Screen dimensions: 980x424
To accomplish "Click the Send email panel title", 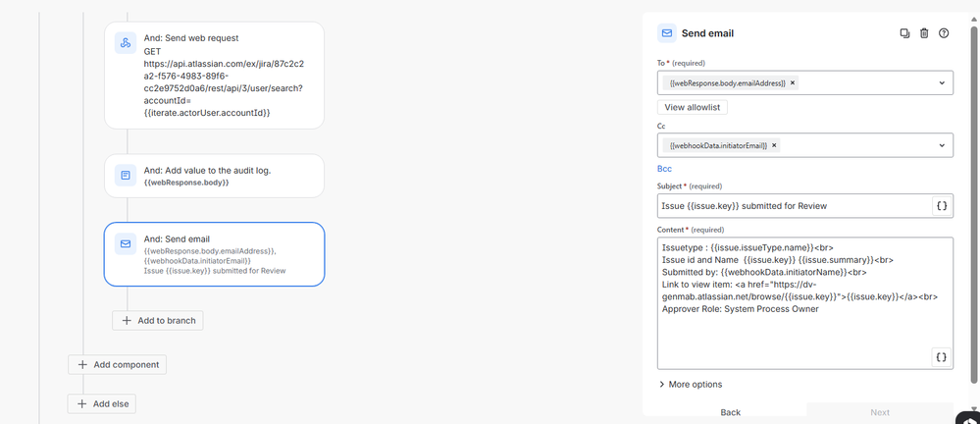I will click(x=707, y=33).
